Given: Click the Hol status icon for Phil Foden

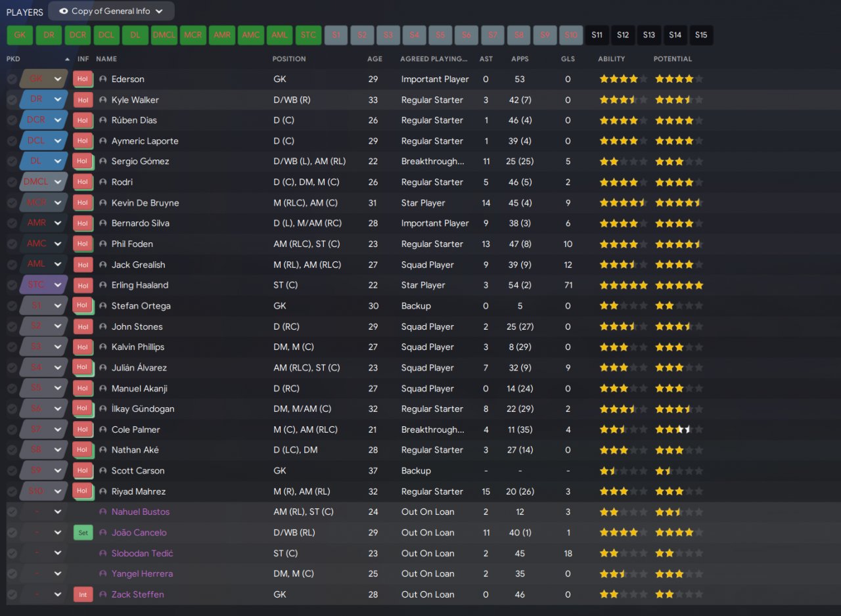Looking at the screenshot, I should (x=82, y=244).
